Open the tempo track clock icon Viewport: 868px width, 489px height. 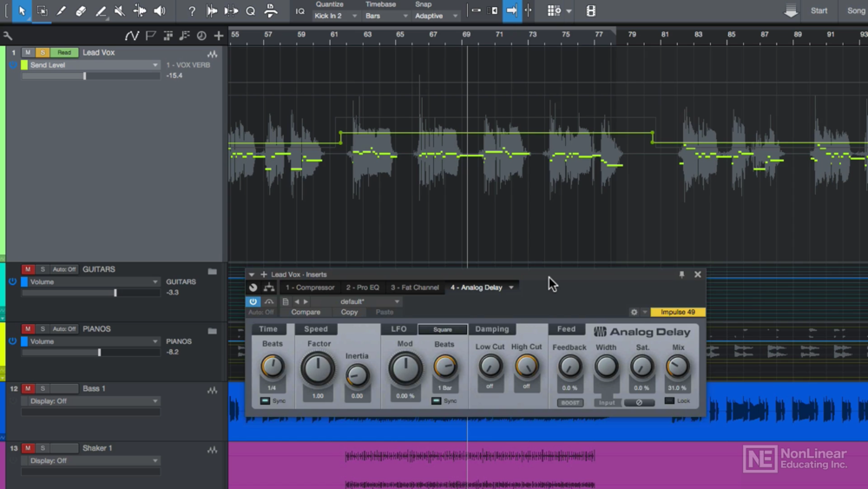[x=201, y=36]
